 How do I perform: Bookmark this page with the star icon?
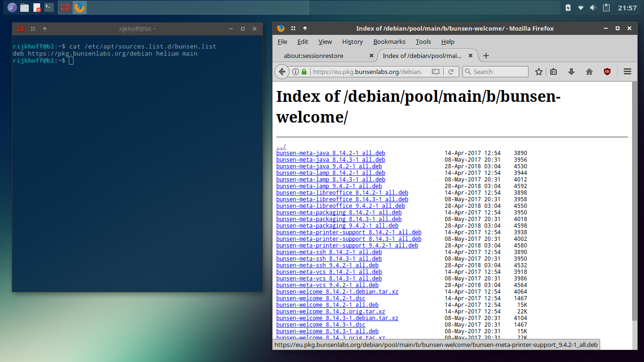pyautogui.click(x=539, y=72)
